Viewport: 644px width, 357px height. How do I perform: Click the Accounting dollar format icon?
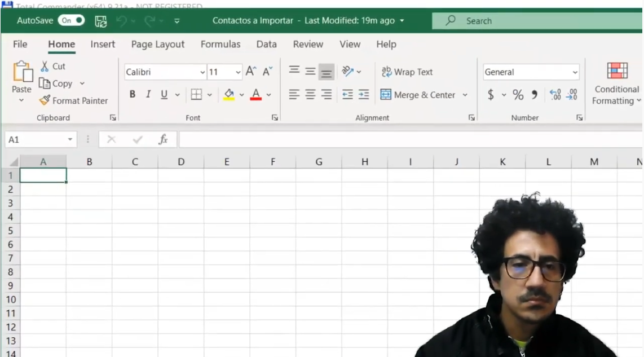pos(491,95)
